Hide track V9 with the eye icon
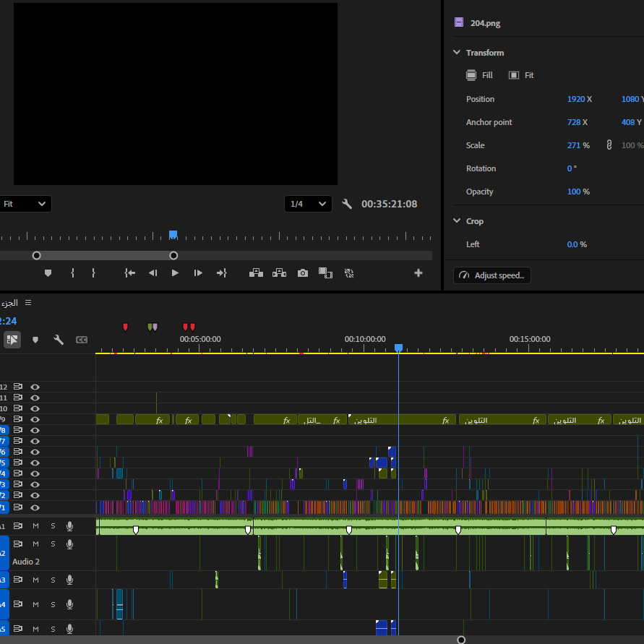The width and height of the screenshot is (644, 644). (x=35, y=419)
